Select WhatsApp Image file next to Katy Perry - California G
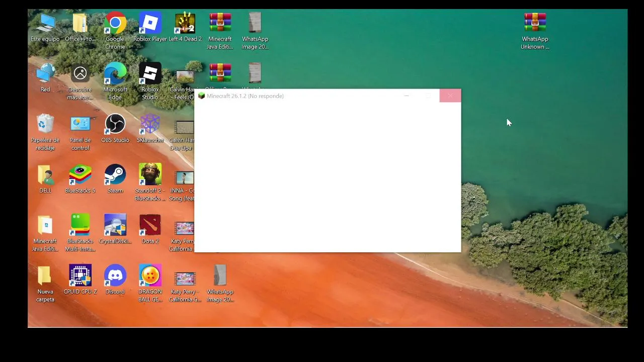 point(220,284)
